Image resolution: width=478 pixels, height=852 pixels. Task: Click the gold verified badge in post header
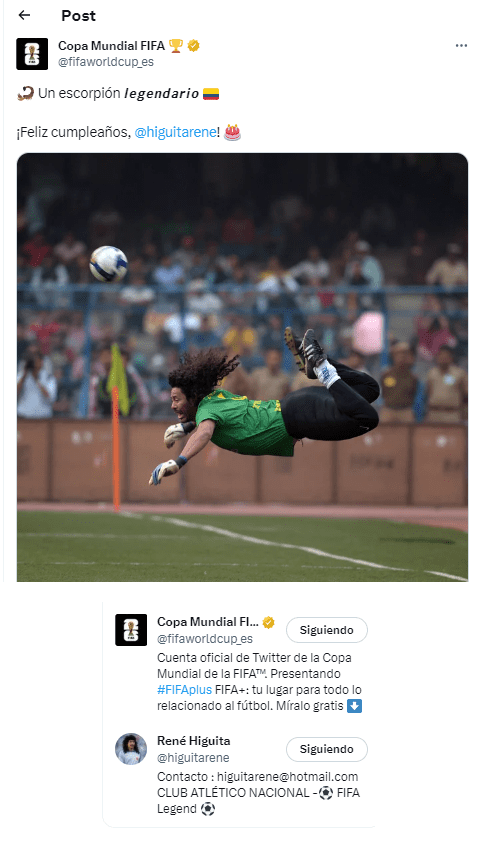[193, 46]
